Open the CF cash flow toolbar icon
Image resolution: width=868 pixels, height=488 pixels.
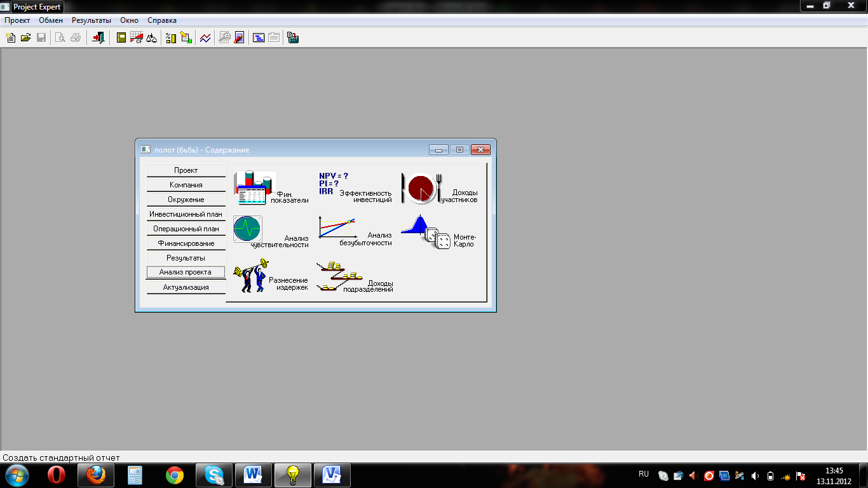pyautogui.click(x=137, y=37)
